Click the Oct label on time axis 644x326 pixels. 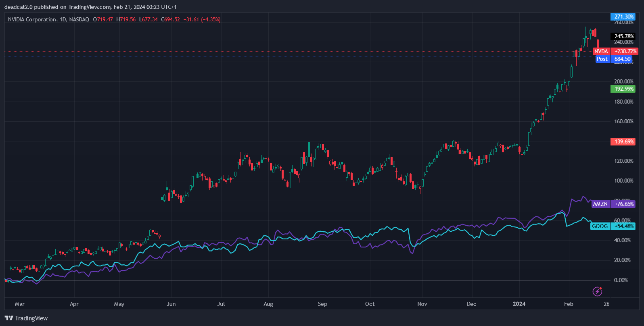point(370,304)
